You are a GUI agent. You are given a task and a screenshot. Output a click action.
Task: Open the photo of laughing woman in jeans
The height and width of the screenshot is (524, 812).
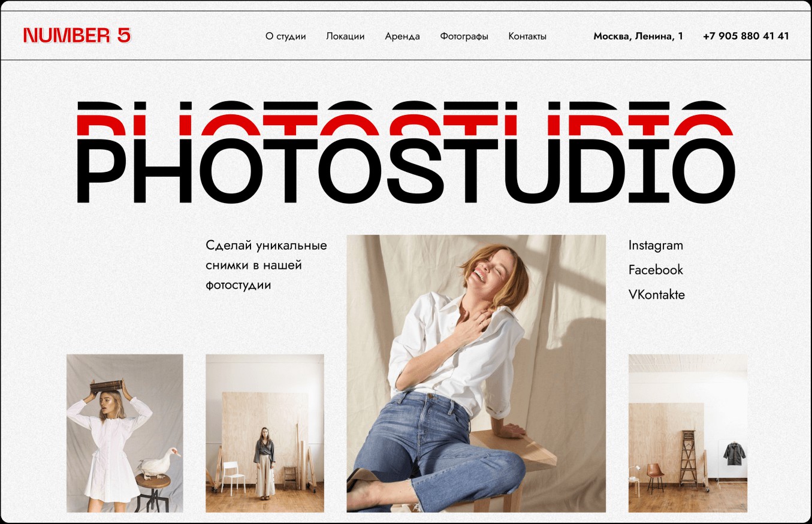point(476,374)
